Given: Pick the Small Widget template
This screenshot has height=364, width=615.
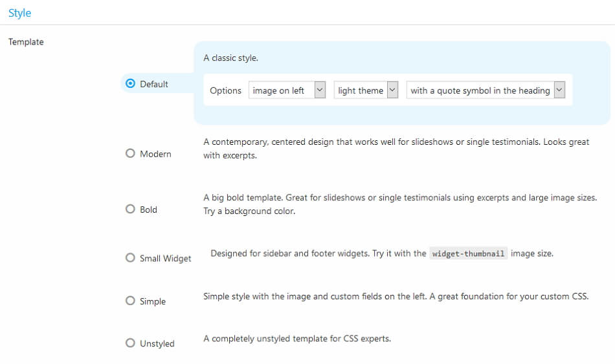Looking at the screenshot, I should coord(130,258).
